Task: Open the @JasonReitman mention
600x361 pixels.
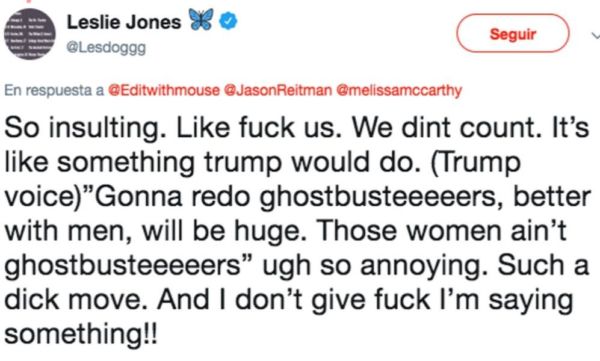Action: 278,90
